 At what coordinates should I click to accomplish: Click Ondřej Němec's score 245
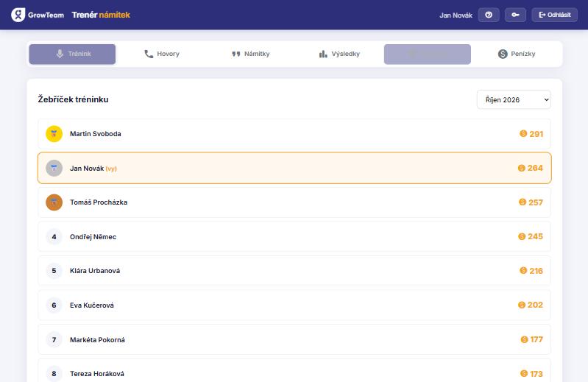click(536, 236)
